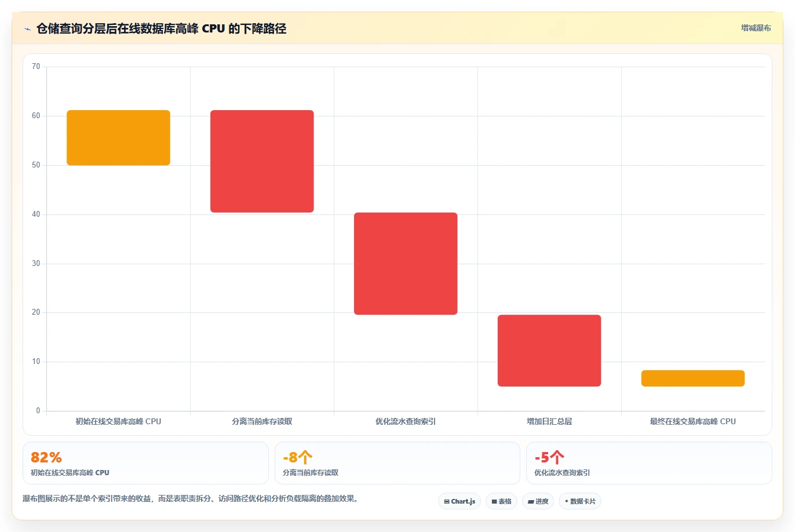Screen dimensions: 795x532
Task: Click the y-axis value 30
Action: click(36, 264)
